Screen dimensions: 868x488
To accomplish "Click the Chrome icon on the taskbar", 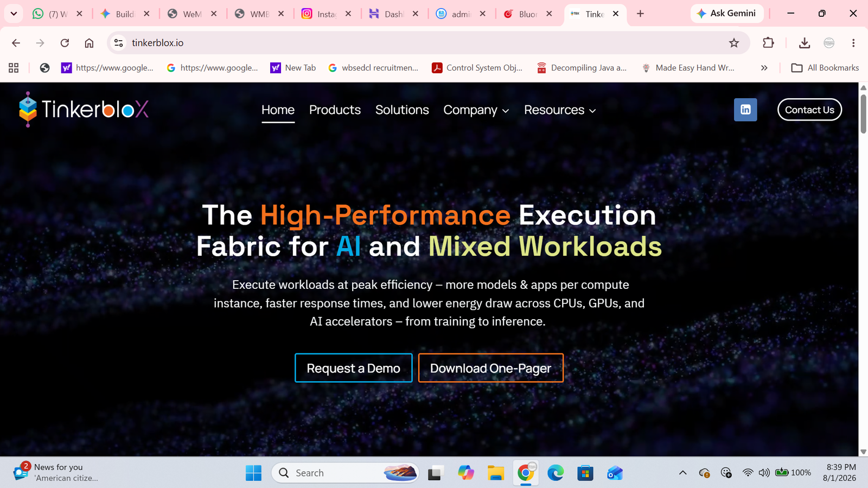I will click(x=526, y=473).
